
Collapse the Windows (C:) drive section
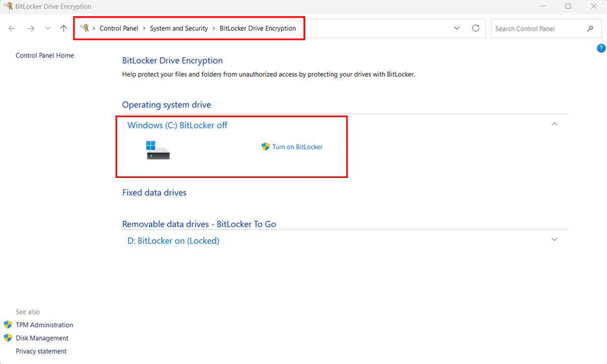coord(554,124)
